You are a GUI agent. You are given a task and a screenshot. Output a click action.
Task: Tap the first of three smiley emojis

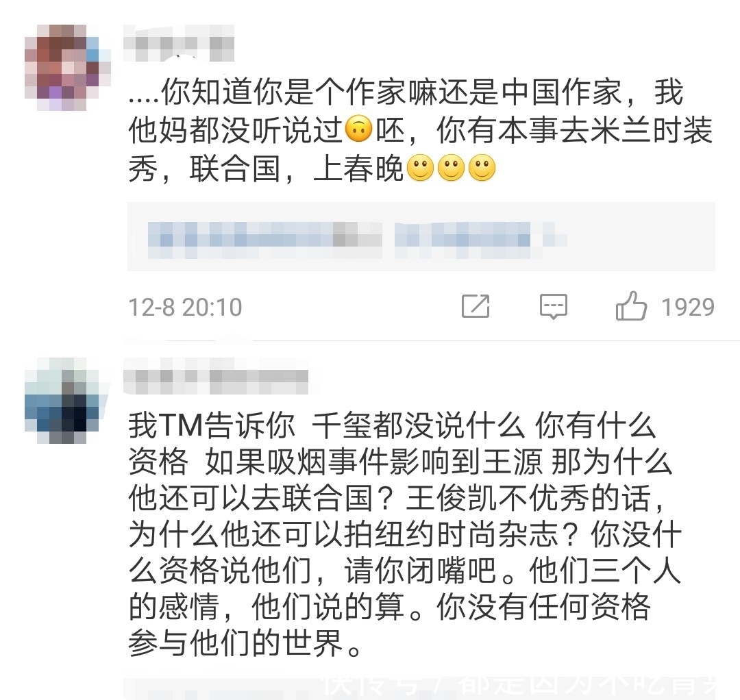(x=420, y=167)
